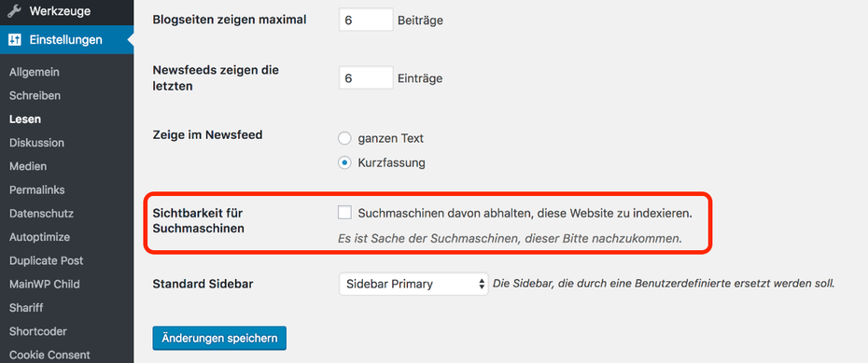Select the 'Kurzfassung' radio option
Image resolution: width=868 pixels, height=363 pixels.
[345, 163]
